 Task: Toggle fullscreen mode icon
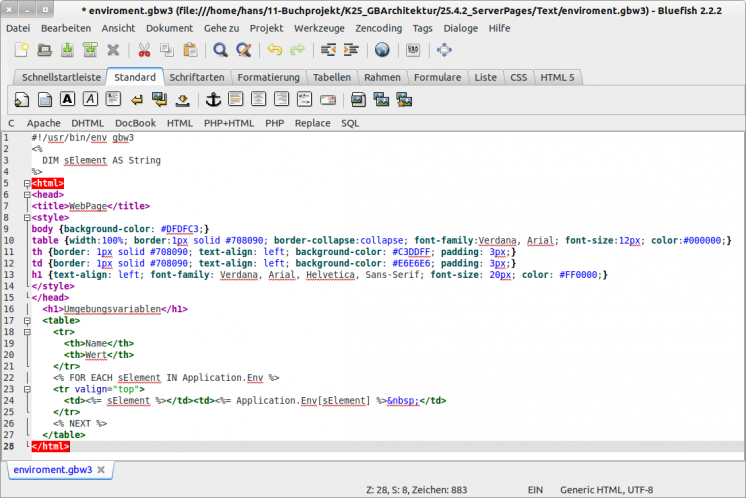[x=444, y=49]
